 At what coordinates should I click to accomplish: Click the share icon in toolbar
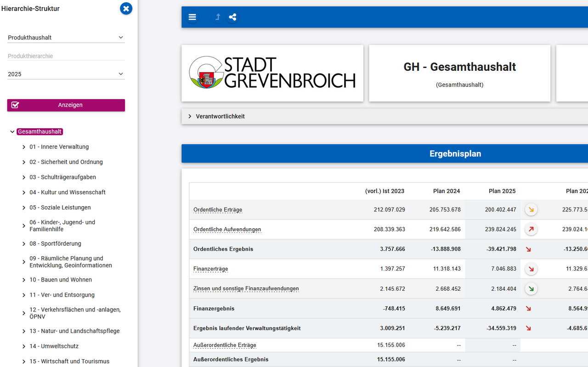pos(232,17)
